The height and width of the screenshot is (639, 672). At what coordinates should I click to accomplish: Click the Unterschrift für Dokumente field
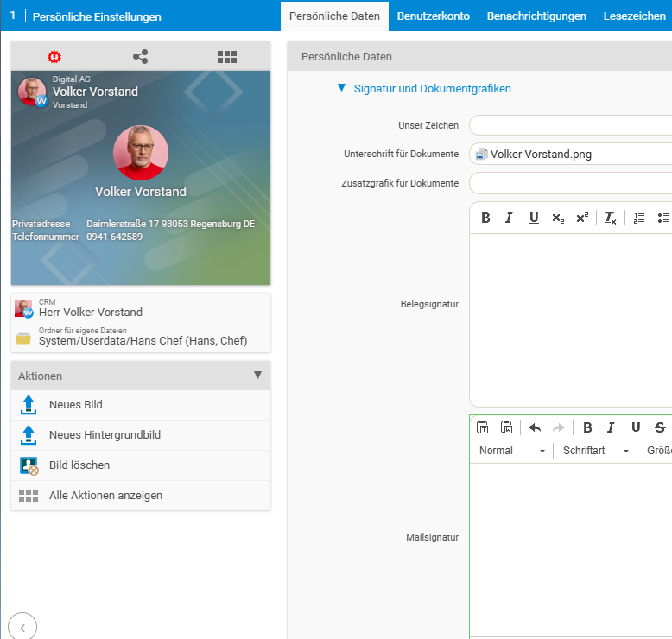pos(570,154)
